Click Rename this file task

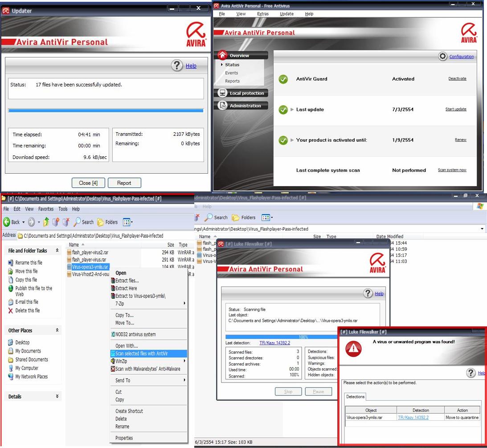point(29,263)
